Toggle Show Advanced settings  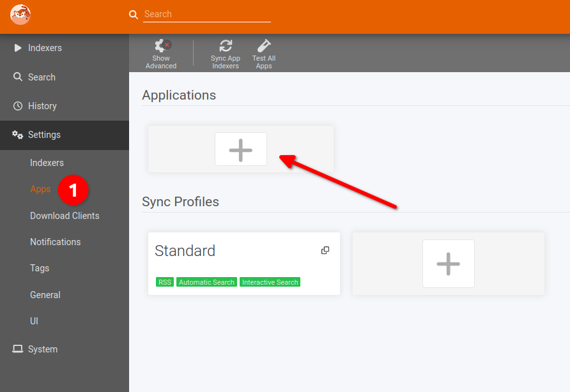click(161, 54)
